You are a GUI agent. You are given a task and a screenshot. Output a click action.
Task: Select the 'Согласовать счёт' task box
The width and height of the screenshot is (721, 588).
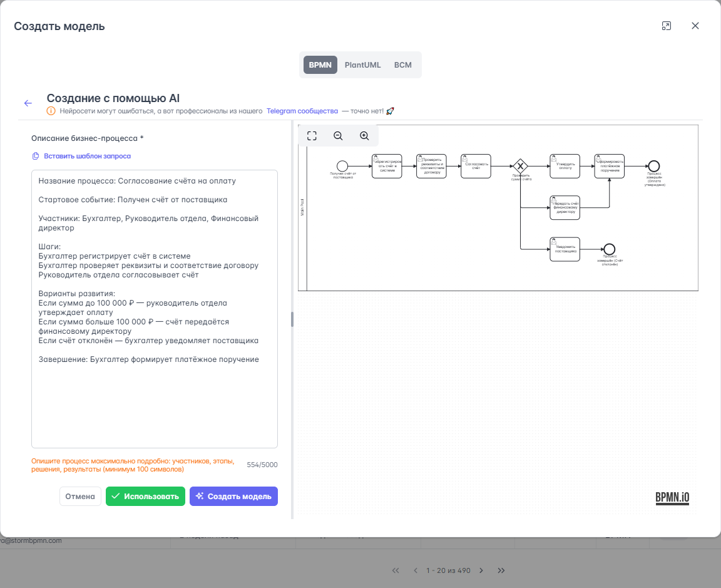(x=476, y=166)
